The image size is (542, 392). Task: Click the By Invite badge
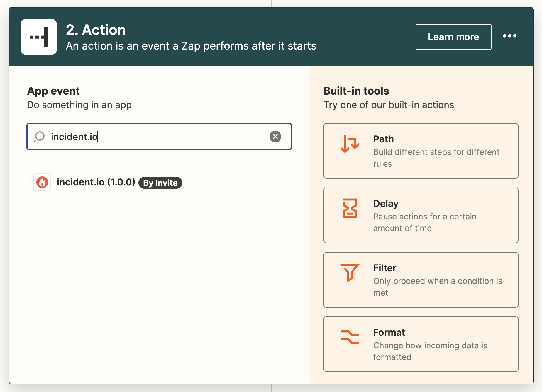click(160, 183)
